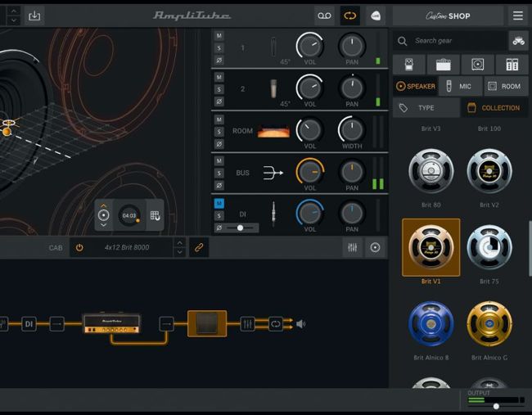Solo the ROOM channel
Screen dimensions: 532x415
pyautogui.click(x=219, y=131)
